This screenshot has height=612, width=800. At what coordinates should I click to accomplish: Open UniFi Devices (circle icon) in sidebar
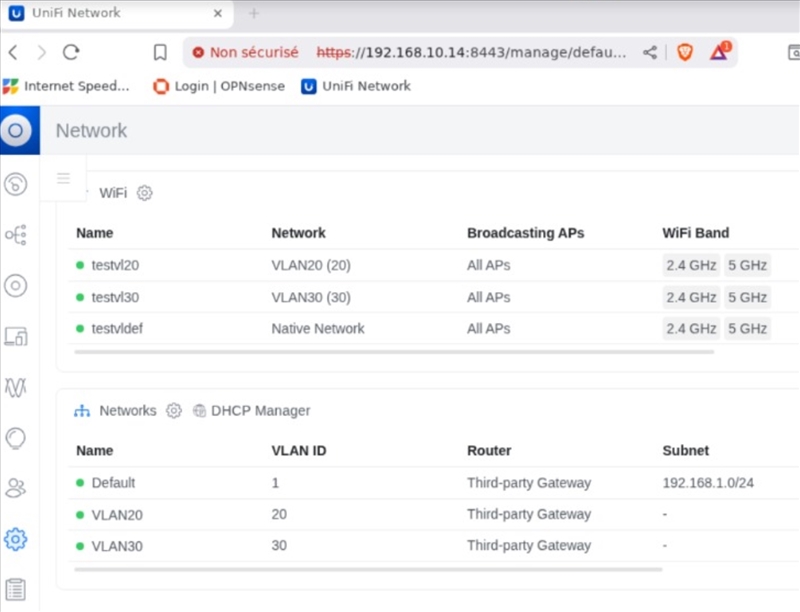15,286
